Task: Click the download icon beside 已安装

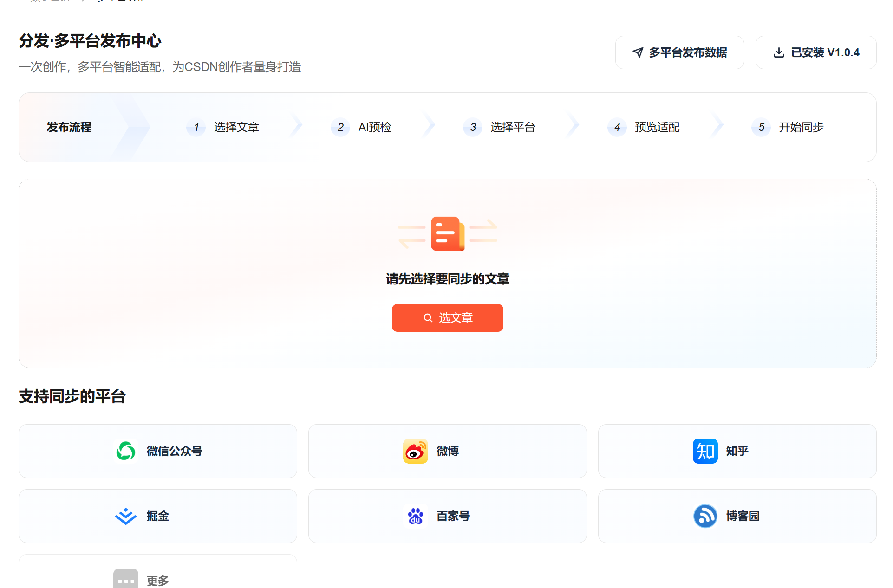Action: pos(779,52)
